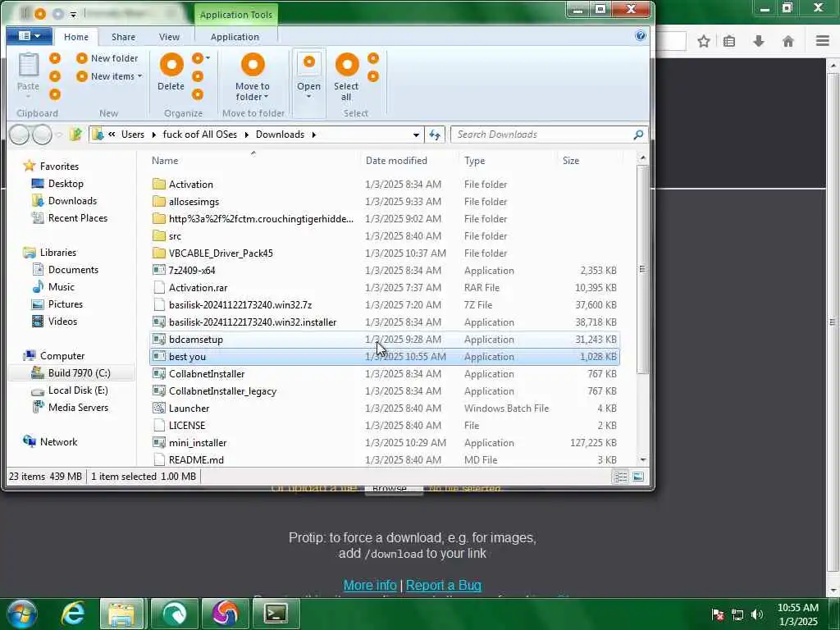Image resolution: width=840 pixels, height=630 pixels.
Task: Go up one folder level with the up-arrow icon
Action: pos(75,135)
